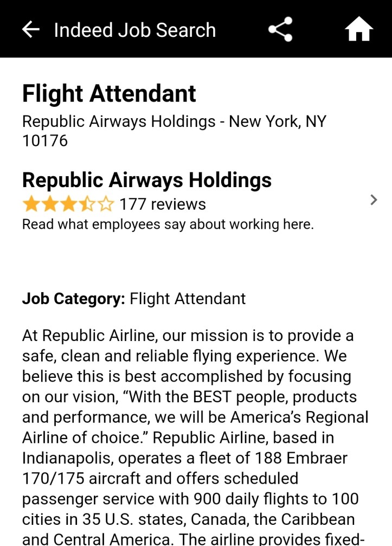Click the second gold rating star

point(49,204)
